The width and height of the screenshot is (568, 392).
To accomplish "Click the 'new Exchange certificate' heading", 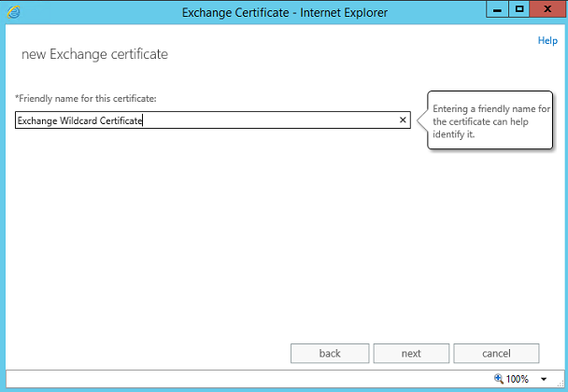I will click(x=95, y=54).
